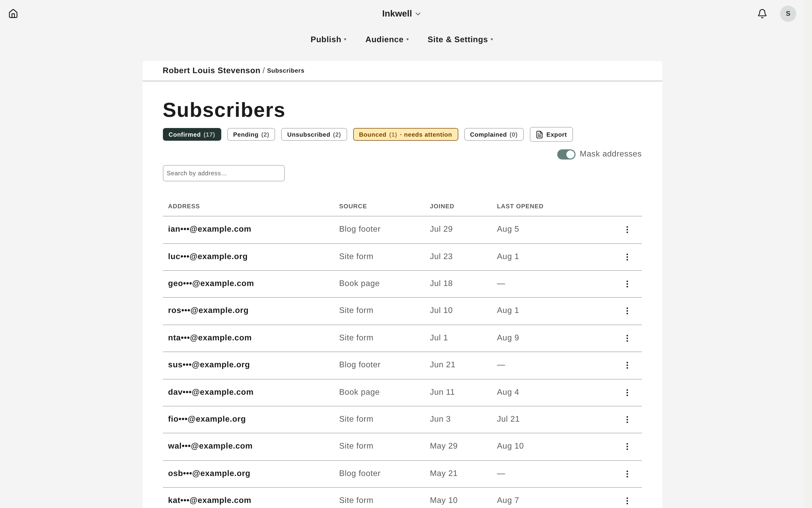The image size is (812, 508).
Task: Open row menu for kat•••@example.com
Action: point(627,501)
